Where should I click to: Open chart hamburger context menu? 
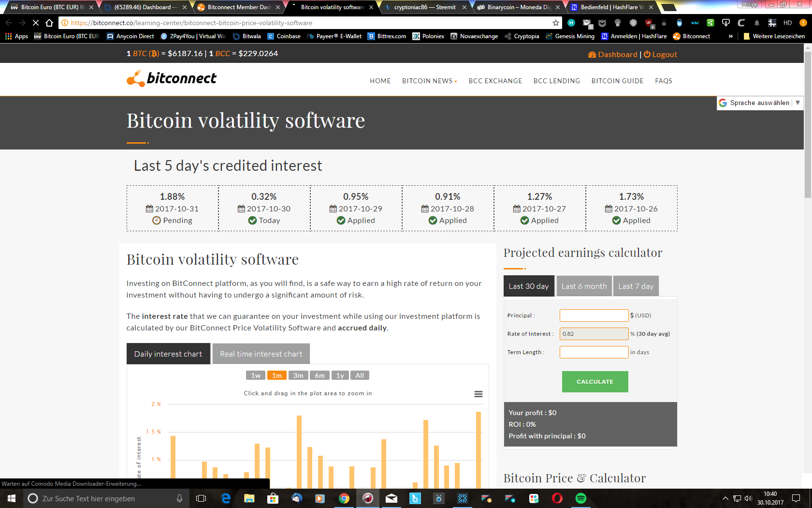(x=478, y=394)
